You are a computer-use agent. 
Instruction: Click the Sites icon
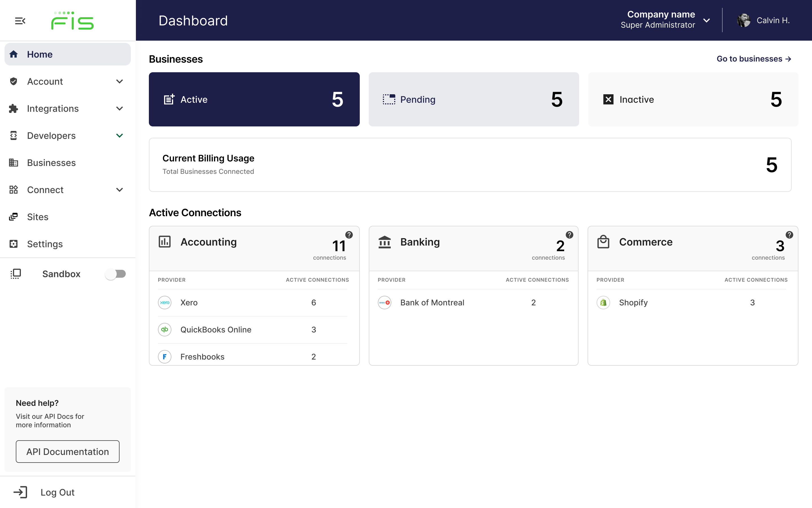pyautogui.click(x=14, y=217)
